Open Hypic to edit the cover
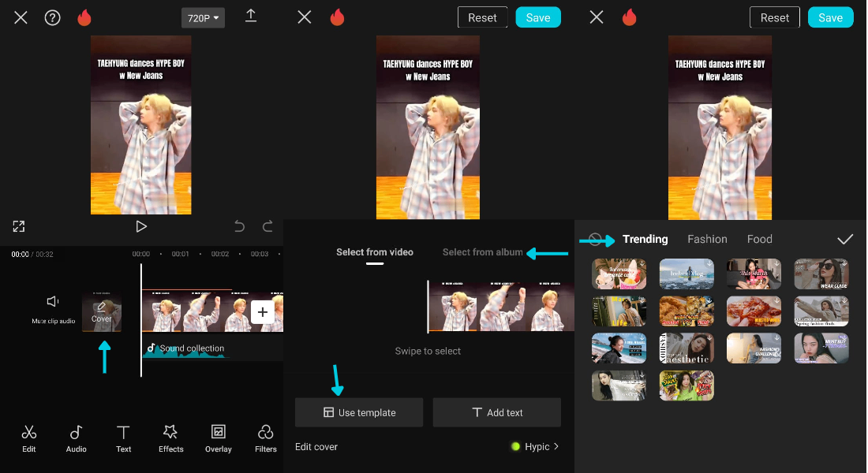The image size is (868, 473). [535, 446]
